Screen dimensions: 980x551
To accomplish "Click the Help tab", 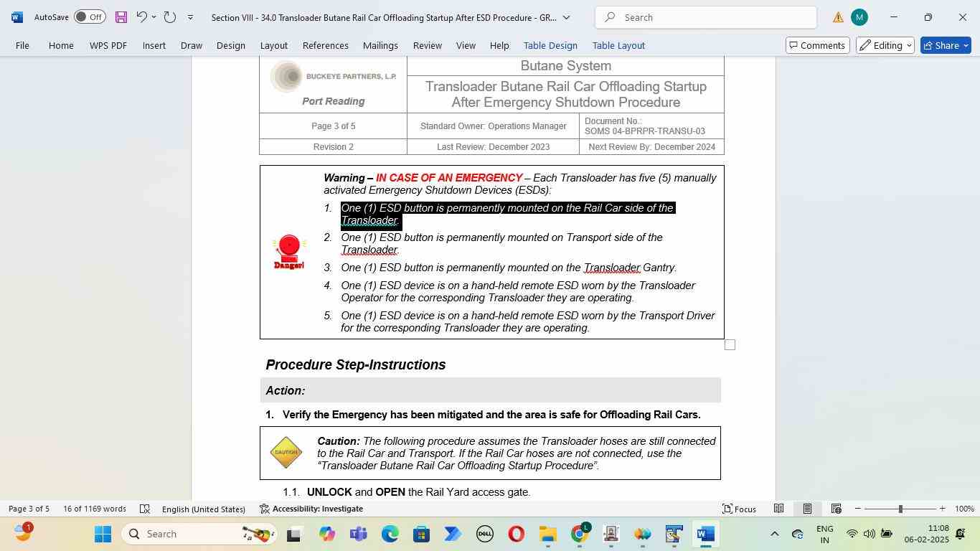I will tap(499, 45).
